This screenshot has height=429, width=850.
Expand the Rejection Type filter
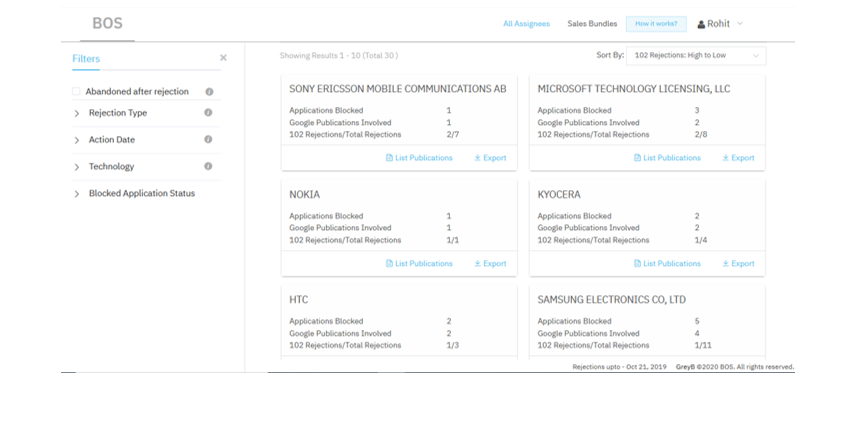(76, 113)
